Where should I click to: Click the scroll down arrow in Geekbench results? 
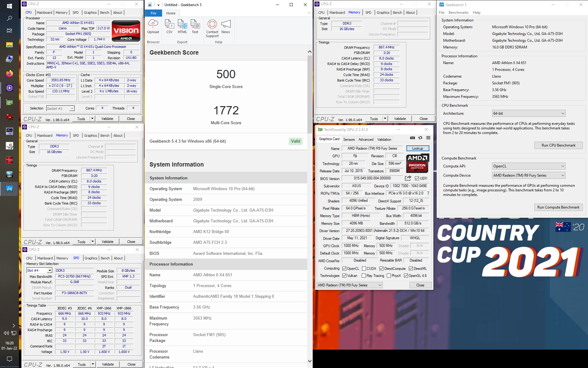tap(310, 361)
